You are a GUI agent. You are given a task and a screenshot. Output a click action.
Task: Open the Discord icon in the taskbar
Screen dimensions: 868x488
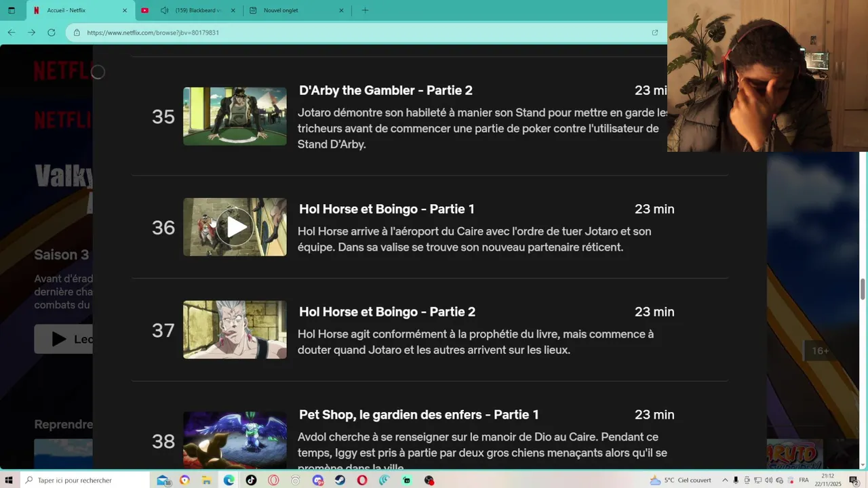[318, 480]
